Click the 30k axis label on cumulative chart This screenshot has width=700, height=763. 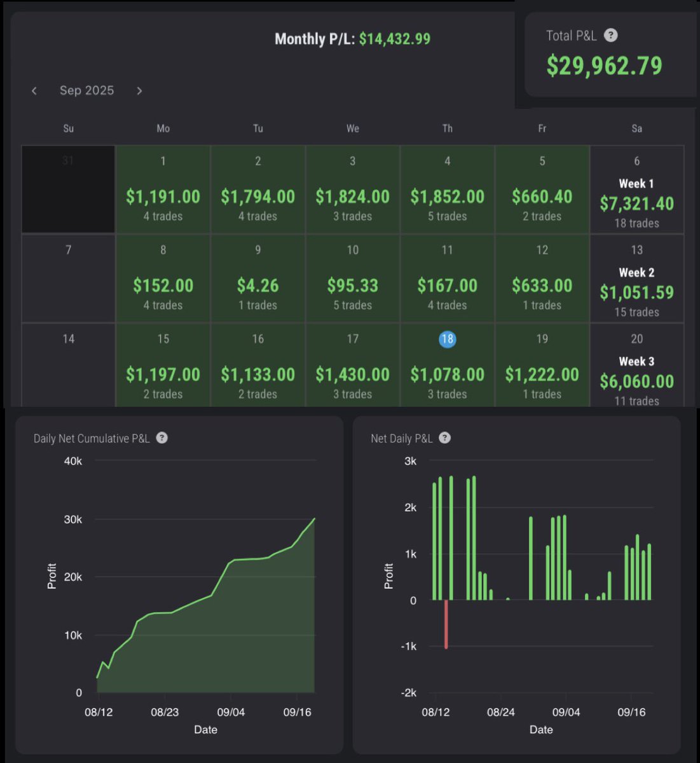tap(73, 519)
